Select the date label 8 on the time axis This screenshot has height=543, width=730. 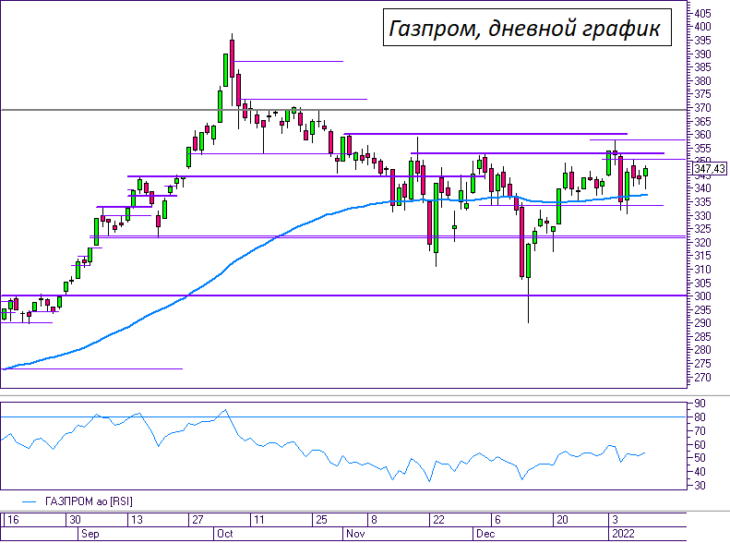pos(374,520)
